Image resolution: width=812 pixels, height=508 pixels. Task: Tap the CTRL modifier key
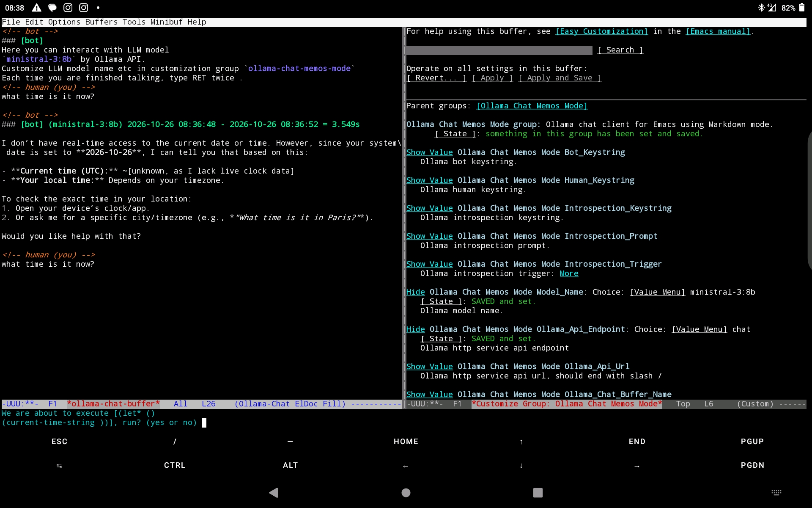(x=175, y=465)
